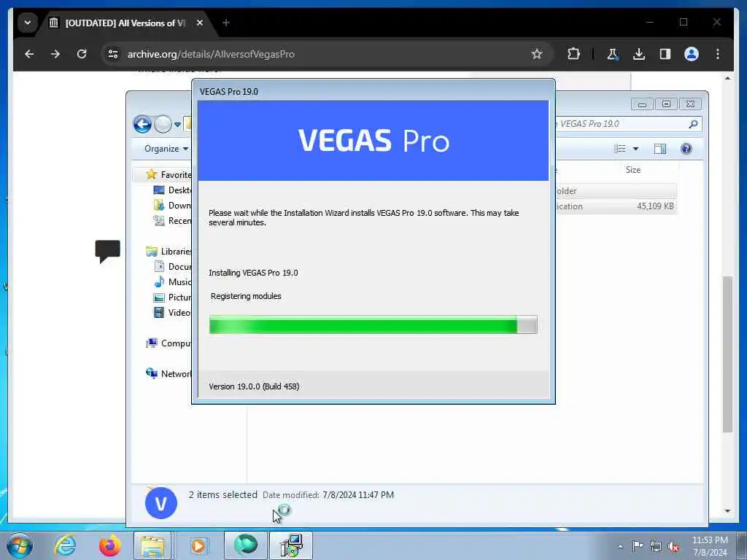Select Network in Explorer sidebar
This screenshot has height=560, width=747.
169,374
